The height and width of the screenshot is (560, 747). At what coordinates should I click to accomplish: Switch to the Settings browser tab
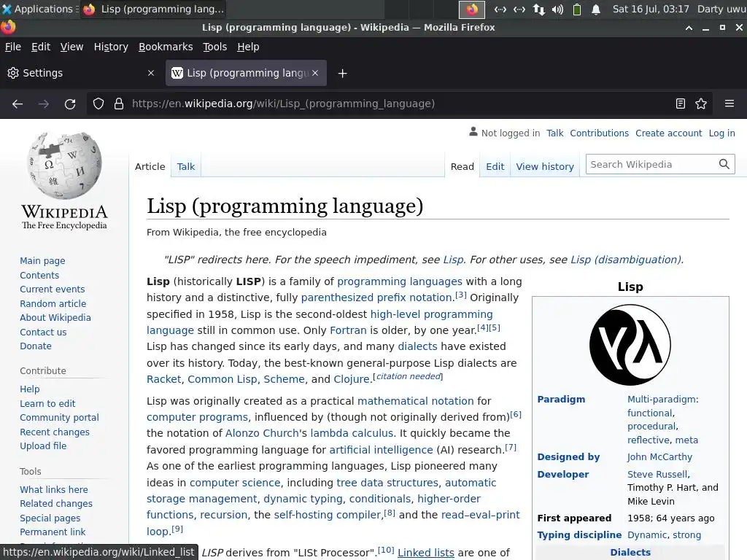point(81,73)
